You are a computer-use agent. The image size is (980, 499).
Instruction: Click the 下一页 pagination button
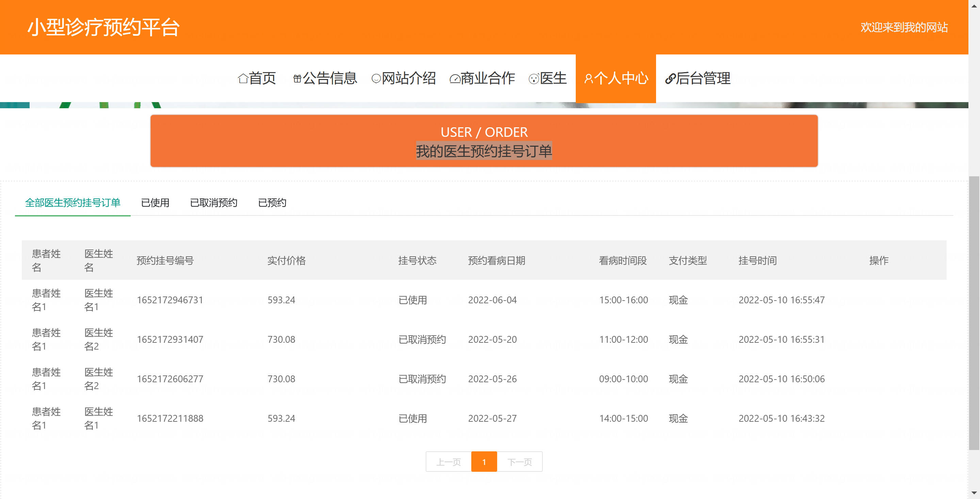pos(520,462)
